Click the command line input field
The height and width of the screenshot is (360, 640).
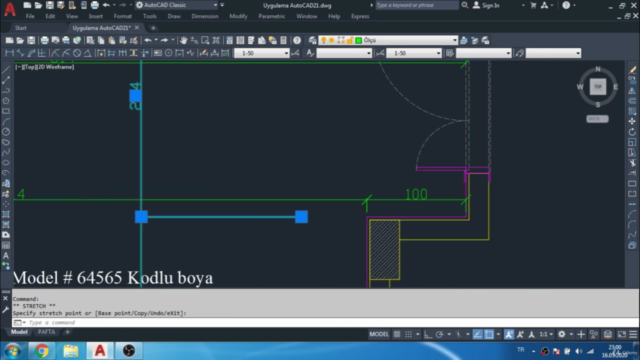tap(326, 322)
